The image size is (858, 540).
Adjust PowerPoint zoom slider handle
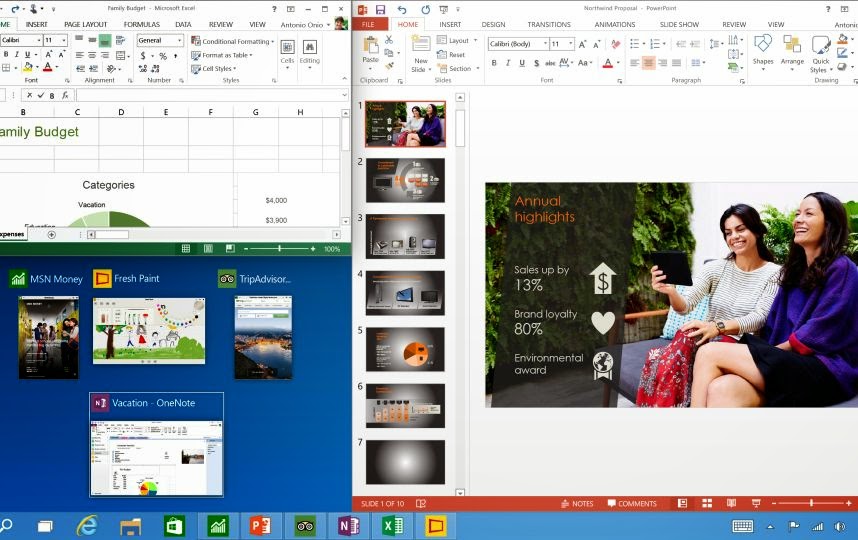(x=811, y=503)
